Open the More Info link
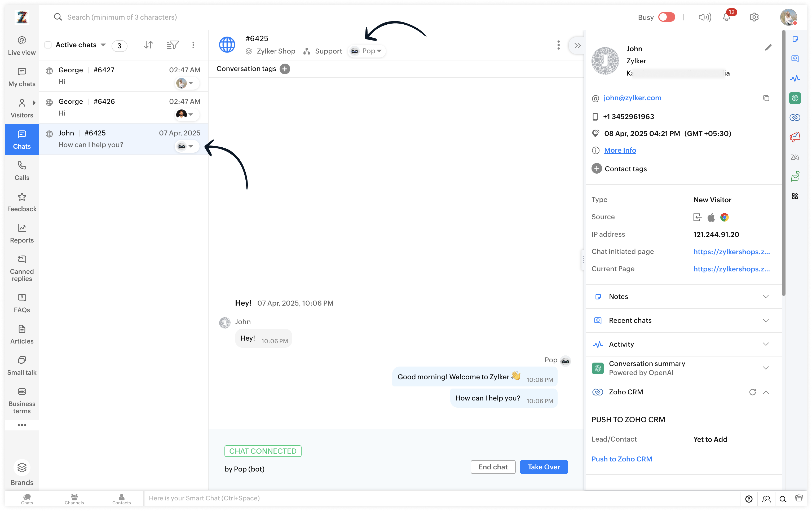812x511 pixels. click(620, 151)
